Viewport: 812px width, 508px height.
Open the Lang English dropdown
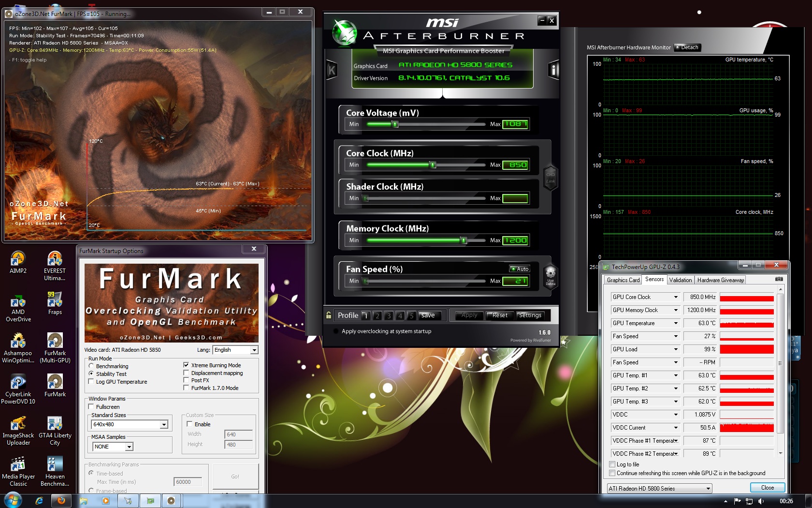coord(235,350)
